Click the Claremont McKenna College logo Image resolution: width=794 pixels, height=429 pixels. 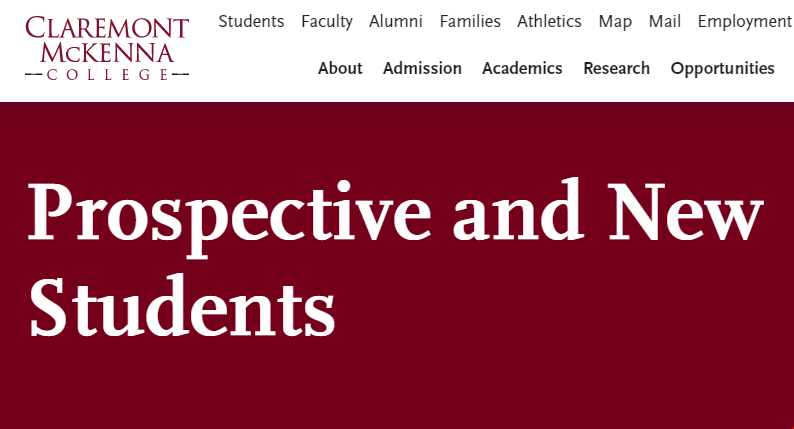coord(107,49)
